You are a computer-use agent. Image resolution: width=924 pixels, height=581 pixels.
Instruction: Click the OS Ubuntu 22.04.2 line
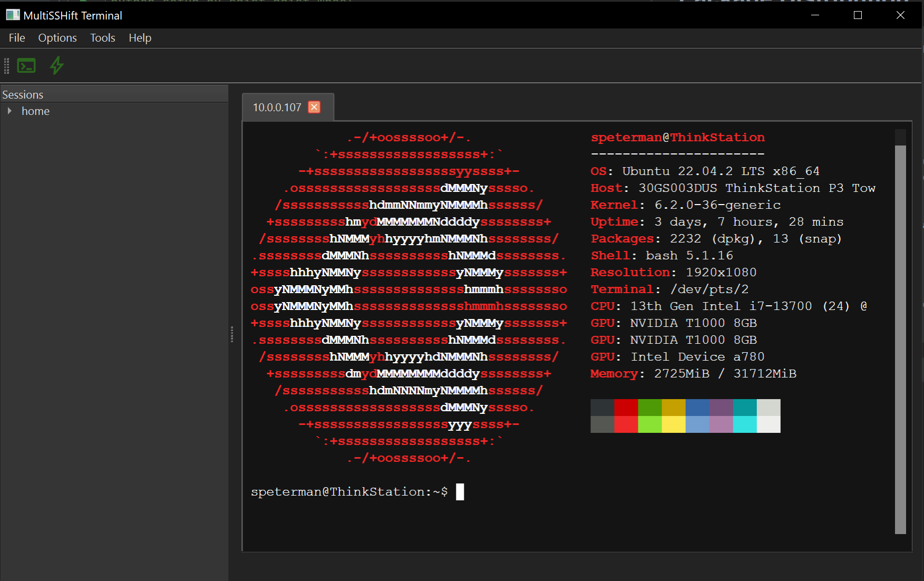(x=705, y=171)
